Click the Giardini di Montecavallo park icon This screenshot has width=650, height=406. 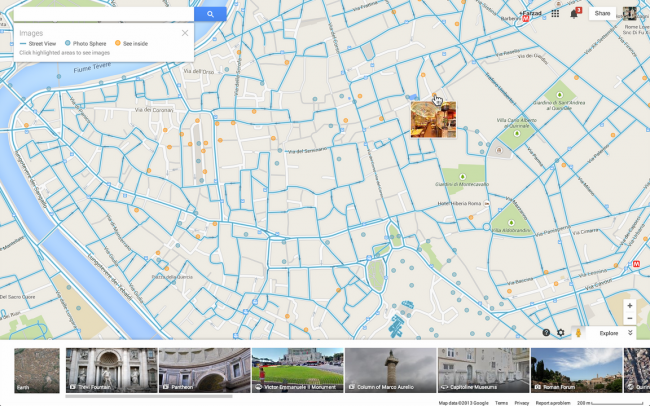pyautogui.click(x=462, y=177)
